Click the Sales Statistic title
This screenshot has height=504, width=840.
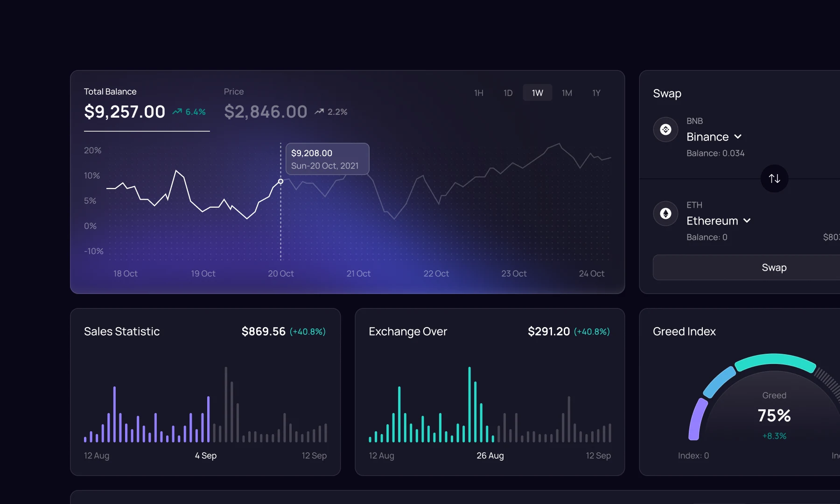(x=122, y=331)
